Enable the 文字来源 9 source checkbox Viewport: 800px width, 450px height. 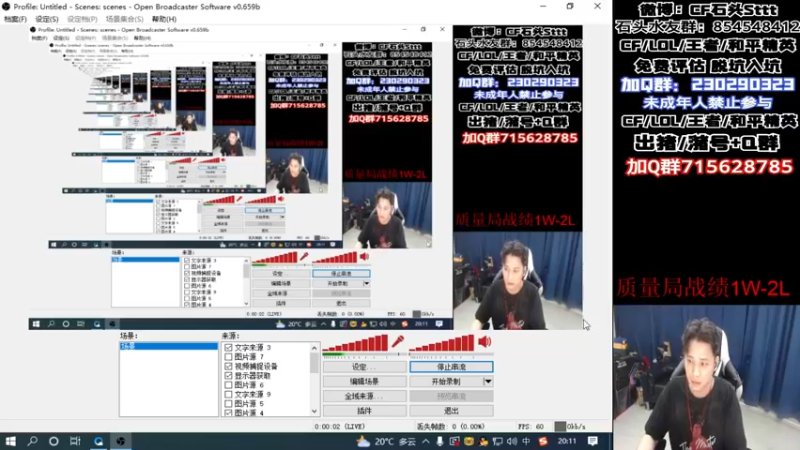(228, 394)
